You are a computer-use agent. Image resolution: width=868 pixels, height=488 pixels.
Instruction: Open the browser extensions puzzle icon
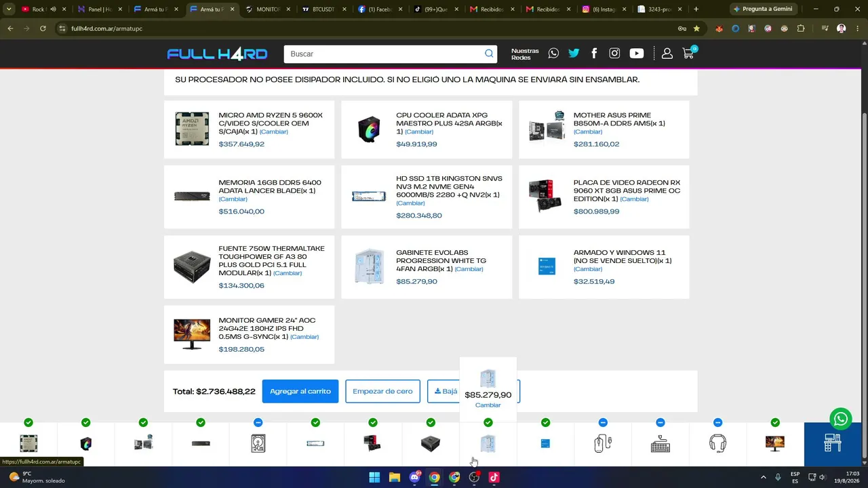(x=801, y=28)
